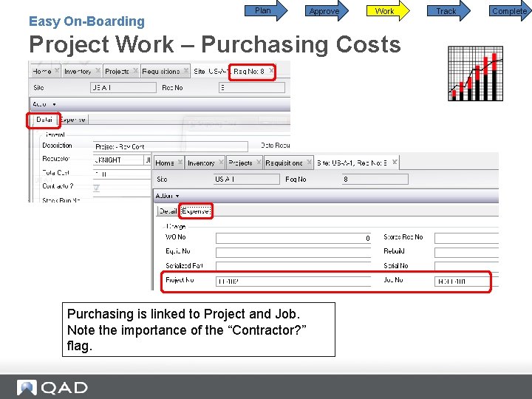Close Inventory tab in back window
The image size is (532, 399).
coord(98,71)
